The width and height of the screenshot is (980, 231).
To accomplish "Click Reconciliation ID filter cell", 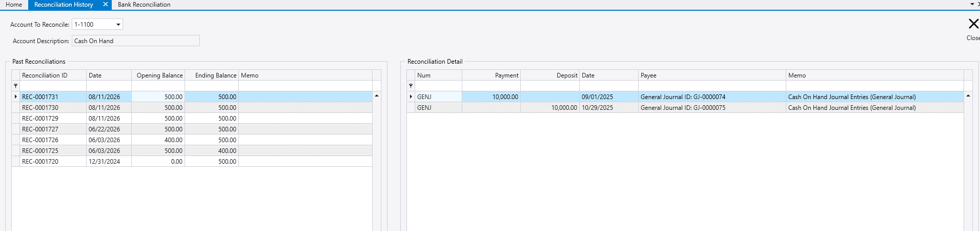I will tap(53, 86).
